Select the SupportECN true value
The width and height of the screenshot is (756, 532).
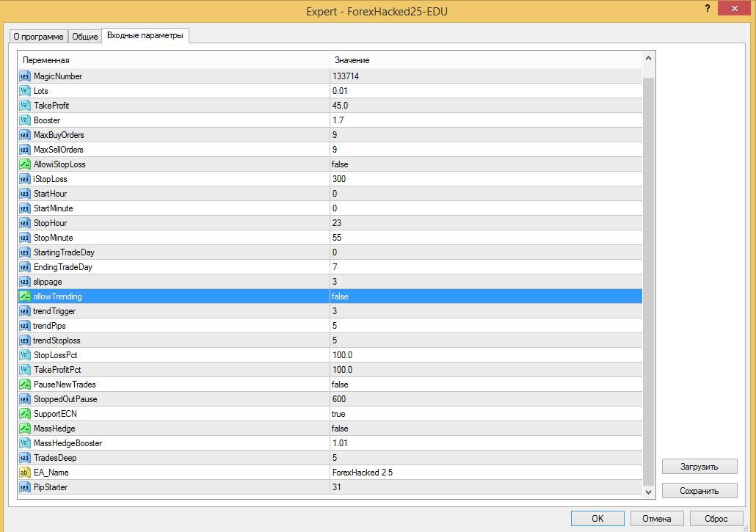click(x=338, y=414)
